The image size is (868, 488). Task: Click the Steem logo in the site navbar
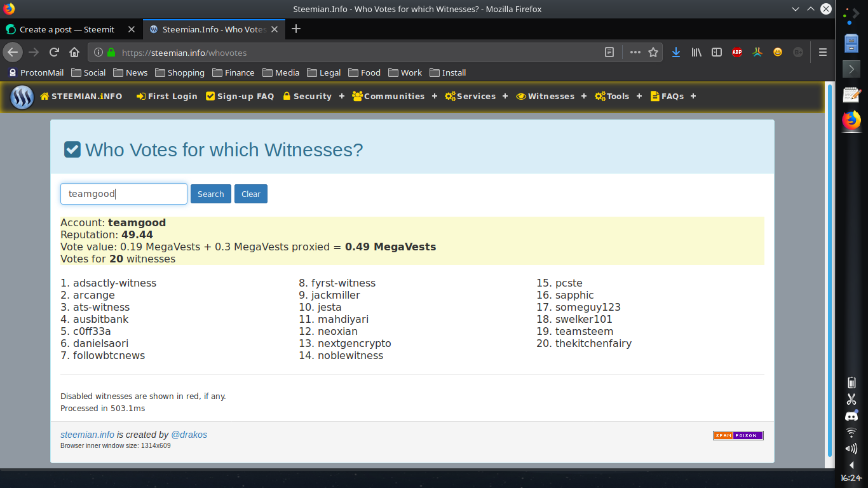point(22,97)
